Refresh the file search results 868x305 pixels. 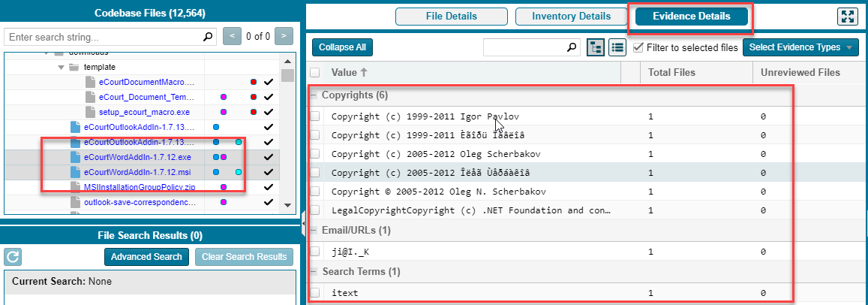click(x=13, y=257)
